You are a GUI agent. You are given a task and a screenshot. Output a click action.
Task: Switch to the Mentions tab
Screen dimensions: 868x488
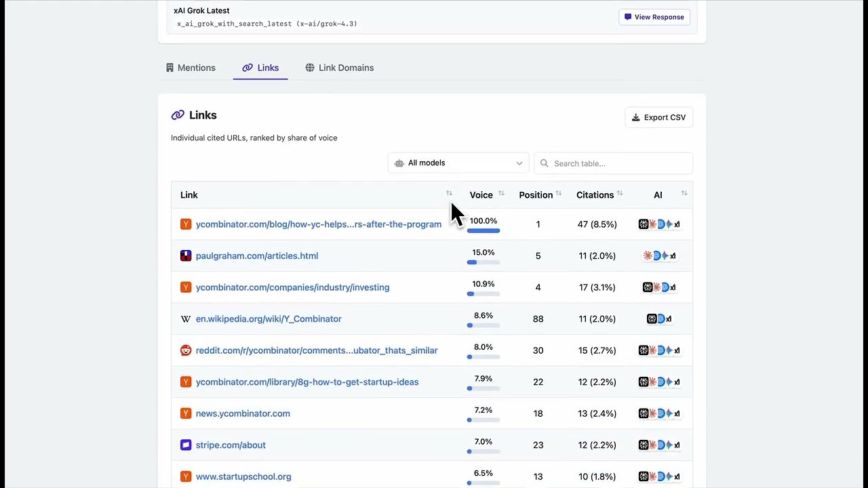click(191, 68)
